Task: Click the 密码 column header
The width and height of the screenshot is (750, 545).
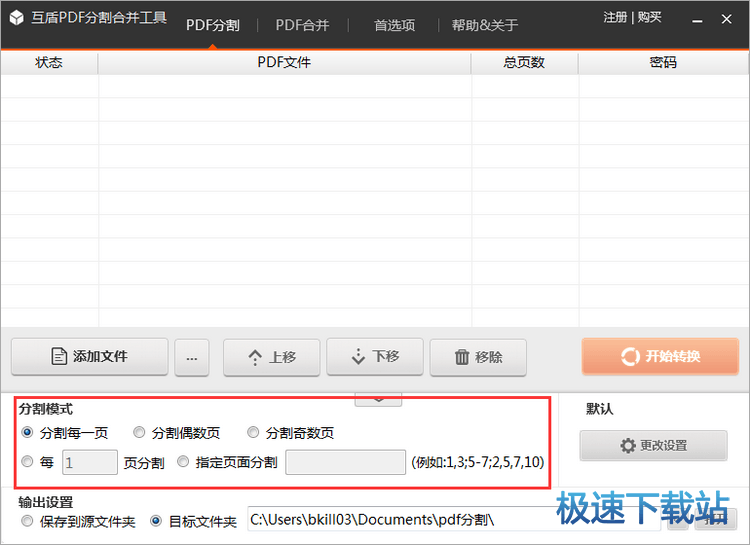Action: coord(663,63)
